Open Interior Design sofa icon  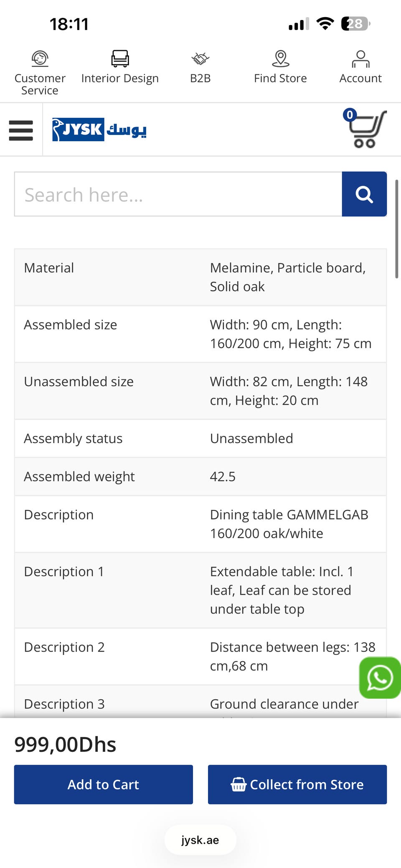120,59
